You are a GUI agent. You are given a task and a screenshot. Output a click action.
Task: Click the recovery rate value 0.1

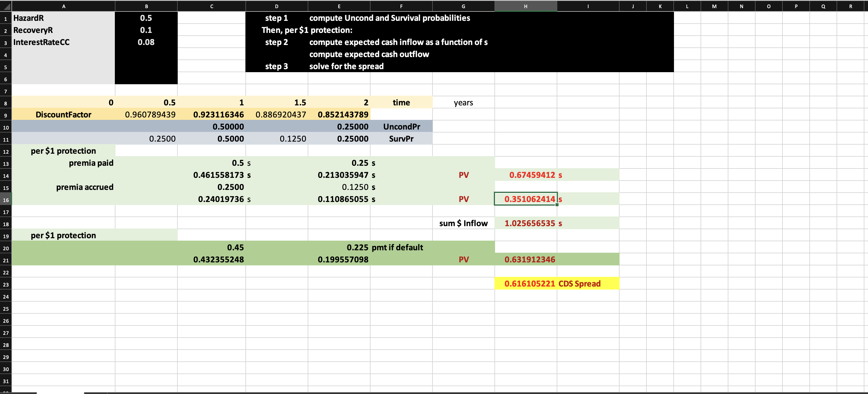(146, 30)
